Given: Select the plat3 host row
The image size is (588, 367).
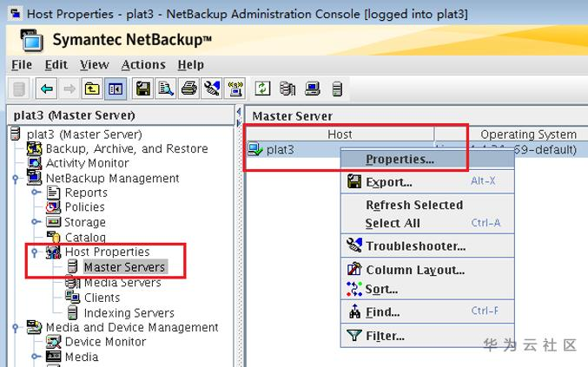Looking at the screenshot, I should [280, 149].
